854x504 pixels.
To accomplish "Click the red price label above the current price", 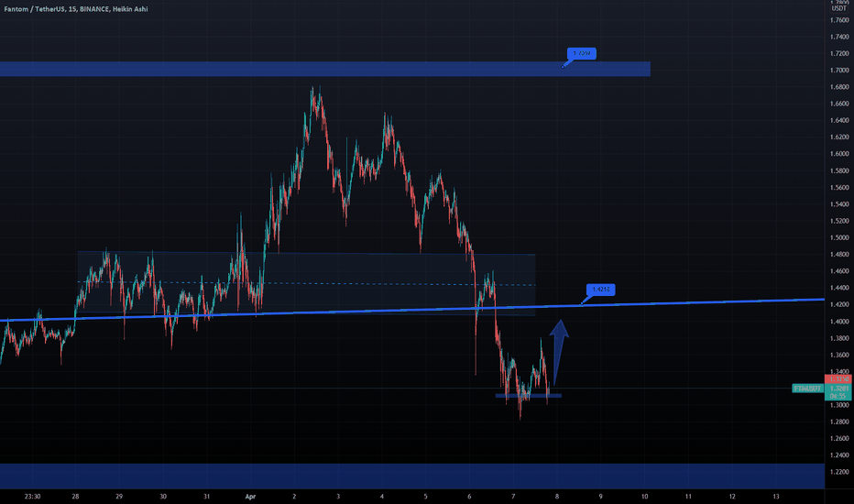I will click(x=838, y=379).
